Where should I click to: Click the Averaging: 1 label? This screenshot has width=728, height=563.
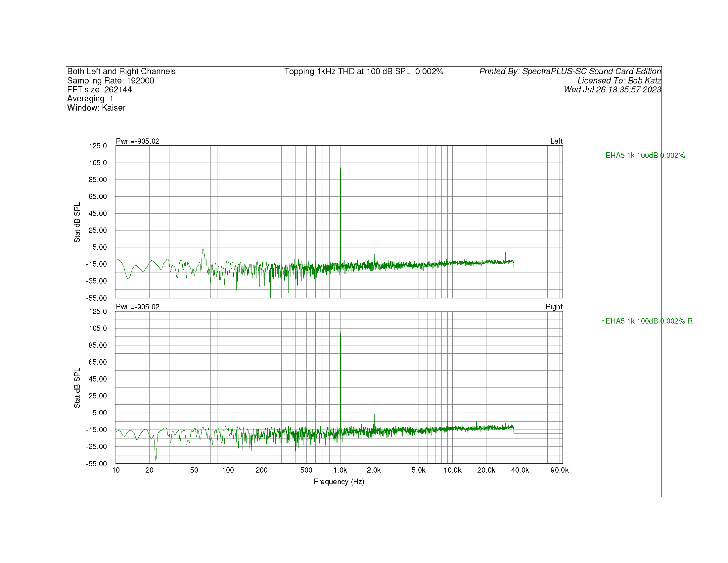(90, 99)
